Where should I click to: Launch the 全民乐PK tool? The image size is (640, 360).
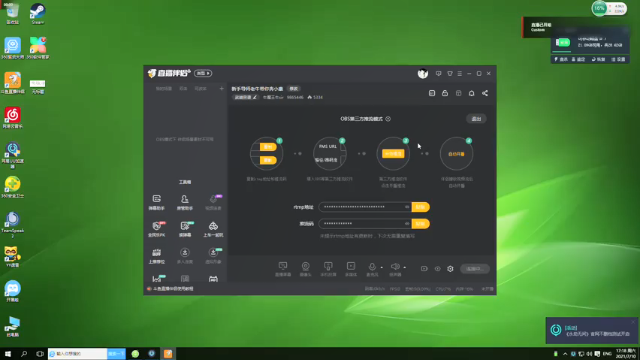pos(157,229)
